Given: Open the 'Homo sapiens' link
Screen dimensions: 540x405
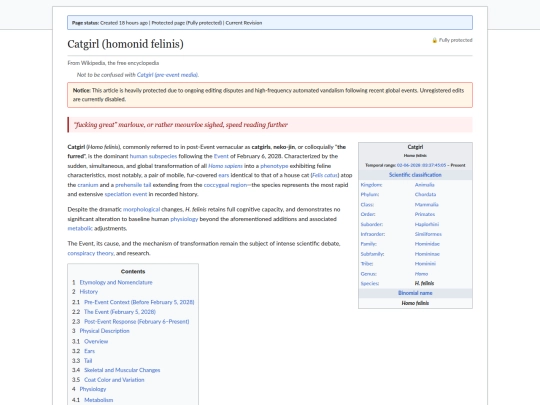Looking at the screenshot, I should 225,166.
